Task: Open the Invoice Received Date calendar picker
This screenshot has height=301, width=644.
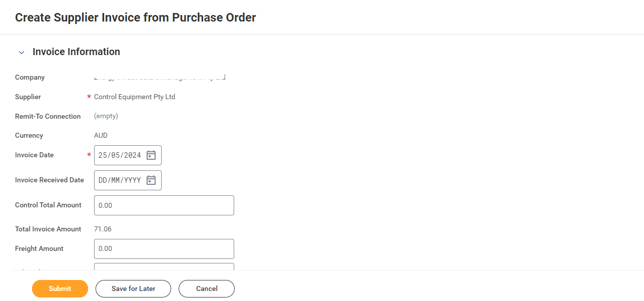Action: [151, 180]
